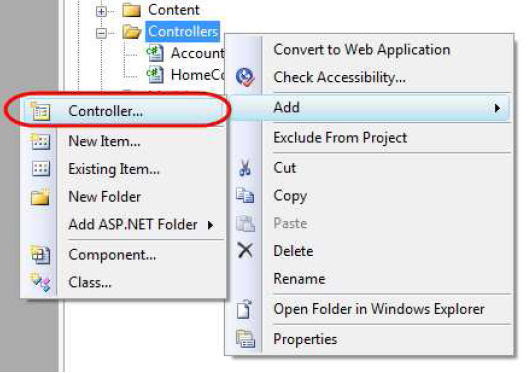This screenshot has width=530, height=373.
Task: Click the Existing Item icon
Action: (x=41, y=169)
